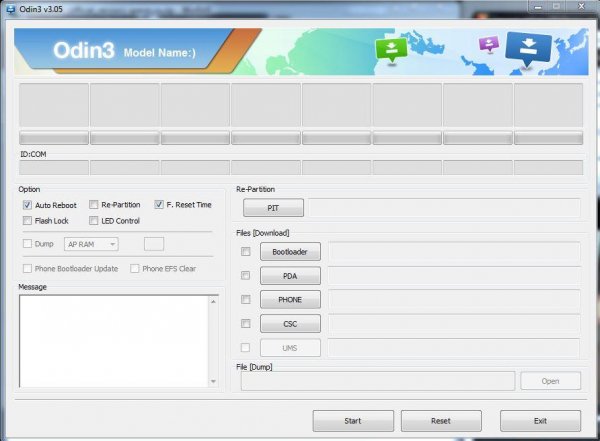Click inside the Message log box
This screenshot has width=600, height=441.
pos(114,341)
